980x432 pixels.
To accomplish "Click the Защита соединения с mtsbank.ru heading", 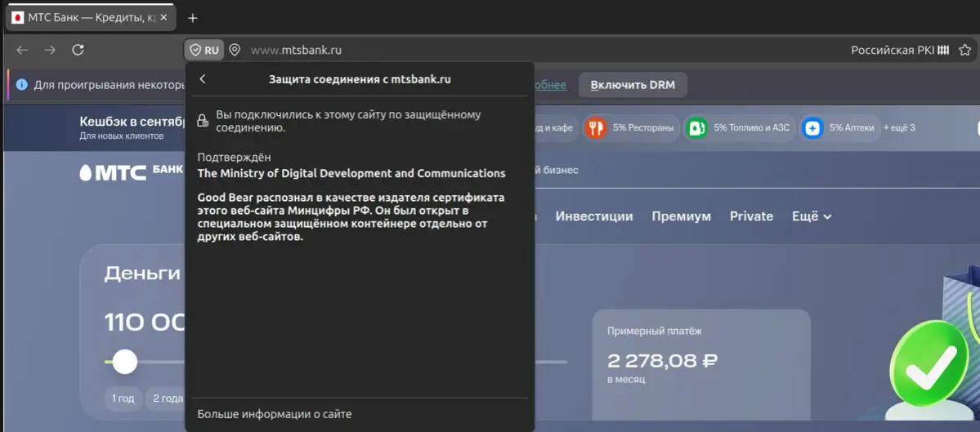I will pos(360,79).
